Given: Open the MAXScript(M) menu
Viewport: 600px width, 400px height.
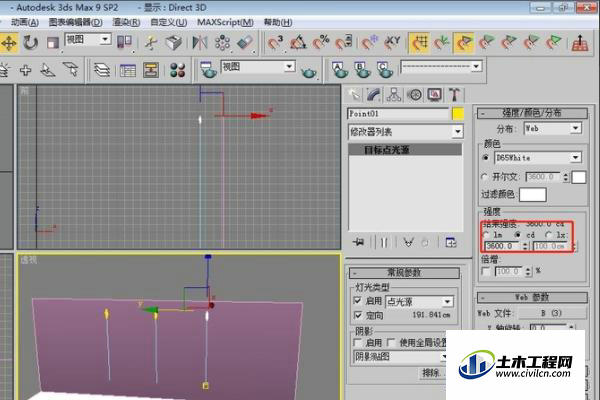Looking at the screenshot, I should click(225, 22).
